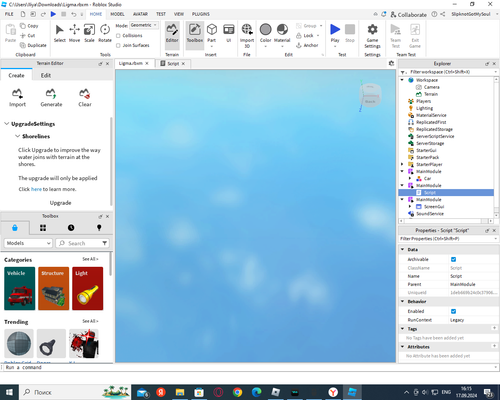
Task: Click the run arrow in the quick access bar
Action: (x=53, y=14)
